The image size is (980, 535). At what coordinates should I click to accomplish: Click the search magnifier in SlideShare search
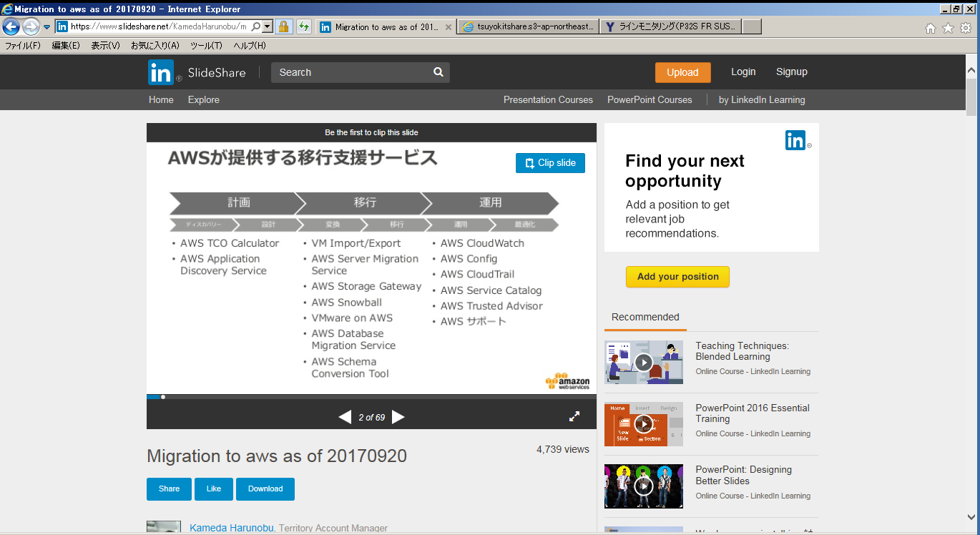click(x=438, y=72)
